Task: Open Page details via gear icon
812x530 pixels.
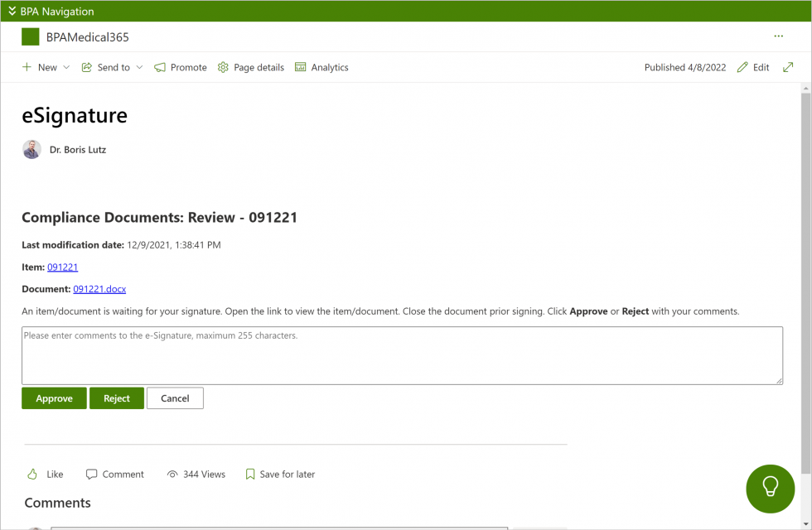Action: [222, 67]
